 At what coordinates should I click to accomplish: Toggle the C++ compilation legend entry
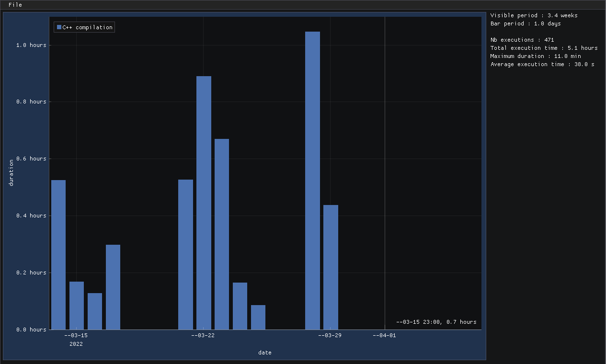coord(84,27)
